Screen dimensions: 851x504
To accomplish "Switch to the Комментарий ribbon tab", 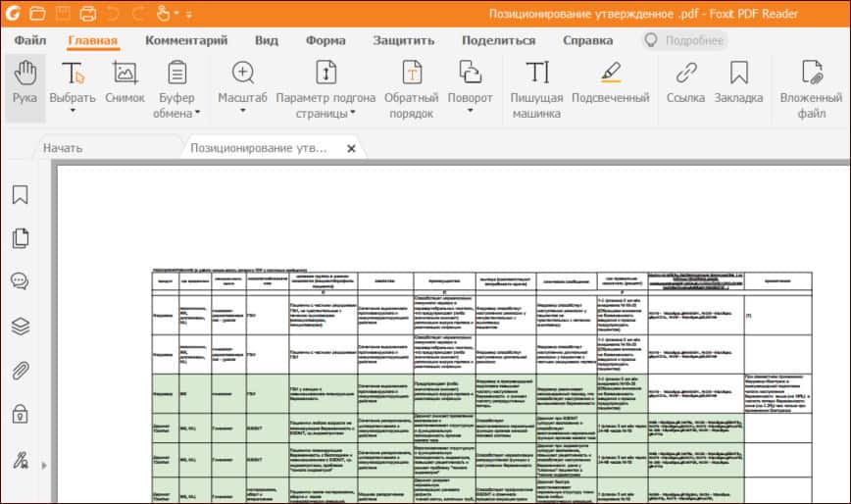I will [x=186, y=40].
